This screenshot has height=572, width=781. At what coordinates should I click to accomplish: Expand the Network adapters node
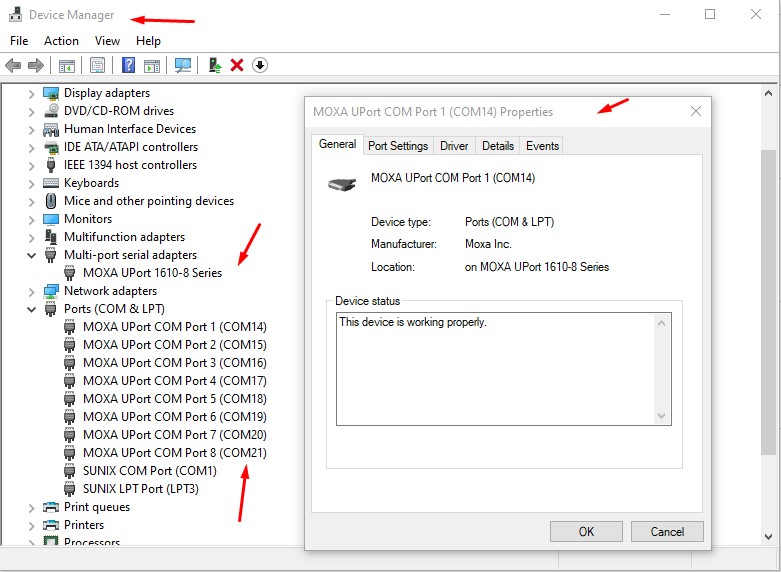tap(31, 291)
